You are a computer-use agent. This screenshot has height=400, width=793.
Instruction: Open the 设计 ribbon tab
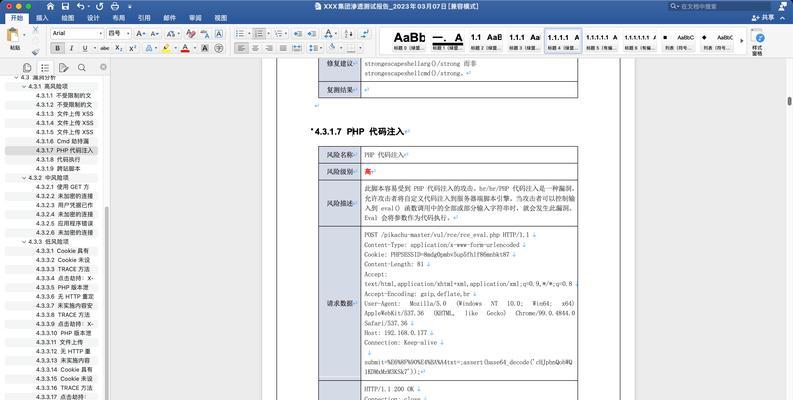click(x=93, y=18)
